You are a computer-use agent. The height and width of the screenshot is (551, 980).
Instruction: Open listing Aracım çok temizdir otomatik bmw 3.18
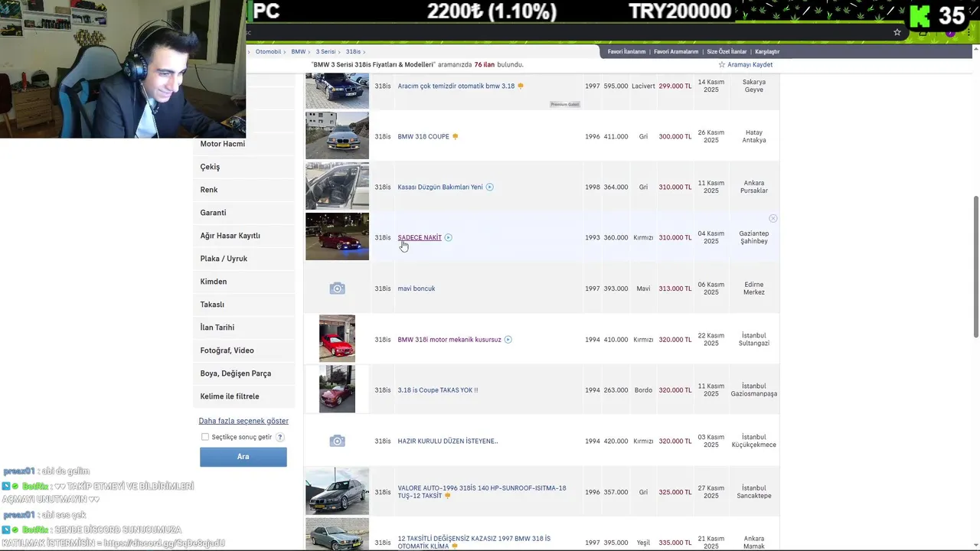pyautogui.click(x=456, y=86)
